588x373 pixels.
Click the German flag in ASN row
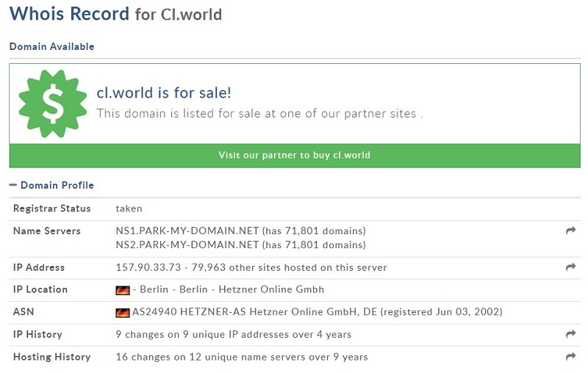(123, 313)
